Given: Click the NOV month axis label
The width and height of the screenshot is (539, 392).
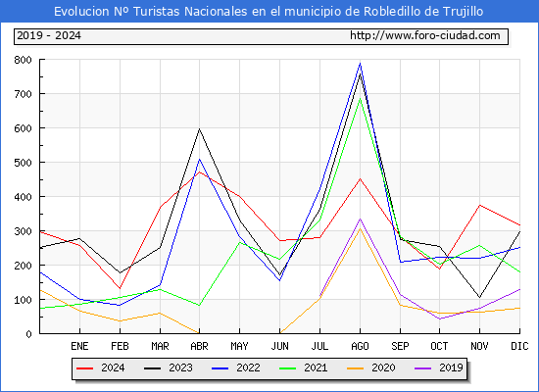Looking at the screenshot, I should click(x=479, y=346).
